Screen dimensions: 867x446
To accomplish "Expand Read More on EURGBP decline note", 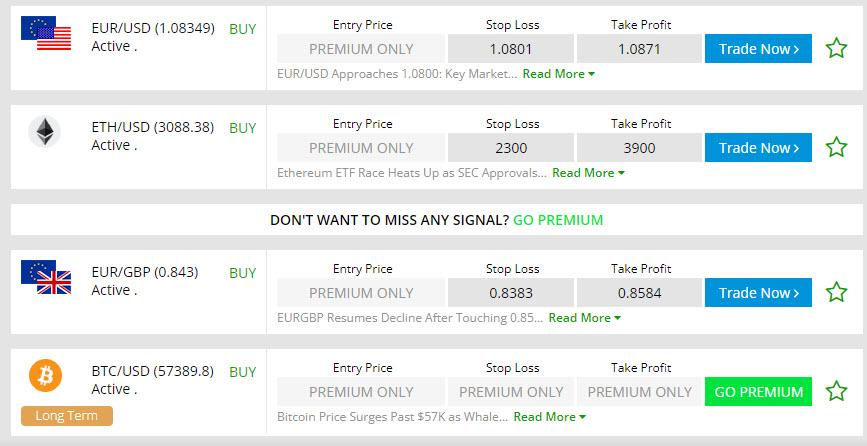I will point(584,318).
